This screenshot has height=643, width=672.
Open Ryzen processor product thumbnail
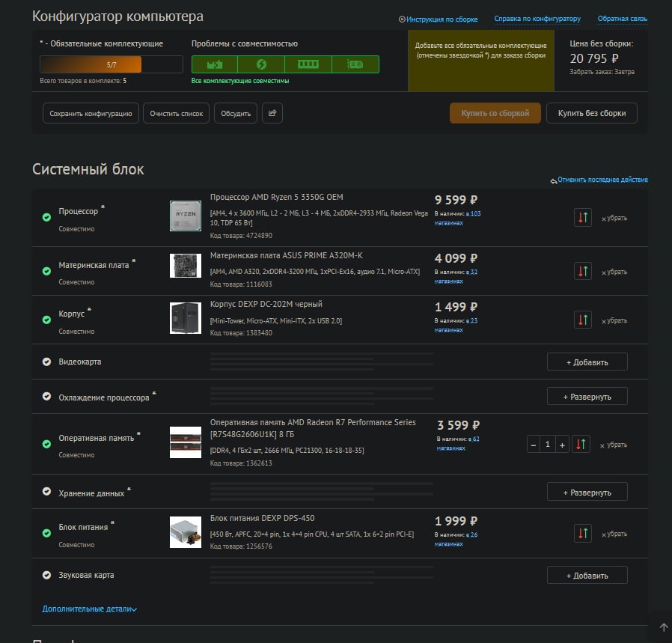coord(186,216)
